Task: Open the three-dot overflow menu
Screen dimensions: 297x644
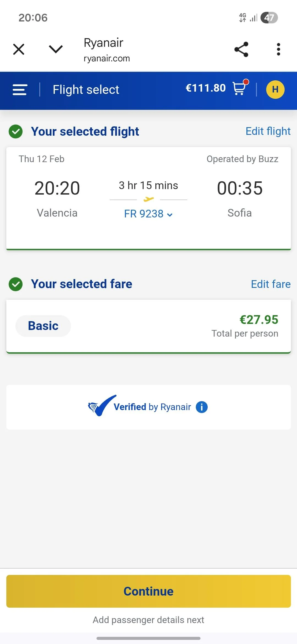Action: (x=278, y=50)
